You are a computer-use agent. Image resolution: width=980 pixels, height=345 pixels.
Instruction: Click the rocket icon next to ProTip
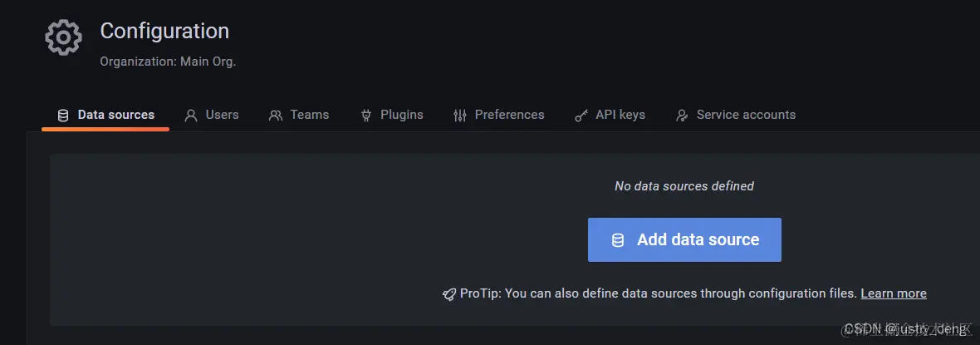click(x=449, y=294)
